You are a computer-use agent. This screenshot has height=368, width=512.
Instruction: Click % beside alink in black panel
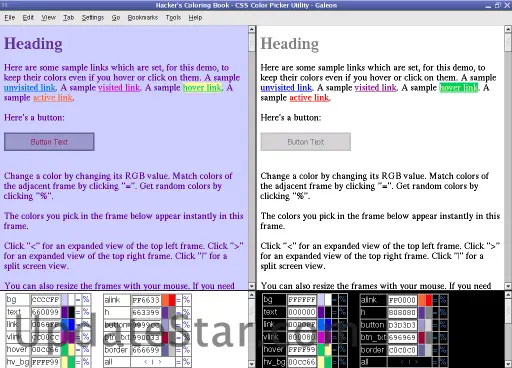[443, 300]
